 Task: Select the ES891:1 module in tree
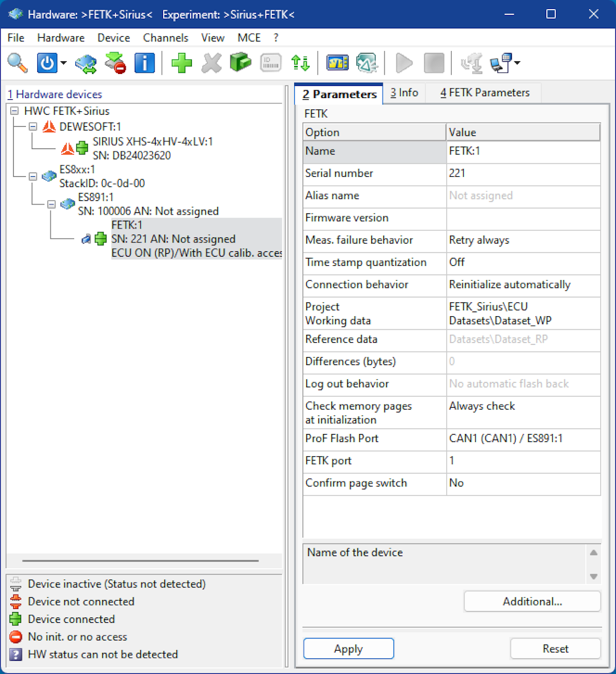point(148,204)
